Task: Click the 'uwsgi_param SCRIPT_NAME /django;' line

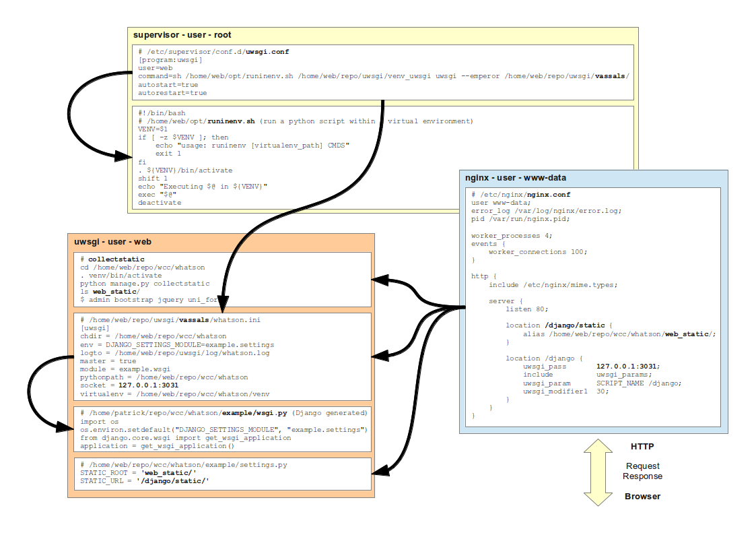Action: tap(603, 383)
